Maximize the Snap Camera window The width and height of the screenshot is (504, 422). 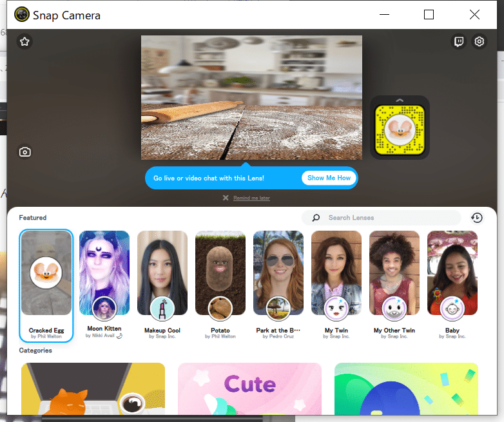click(429, 14)
